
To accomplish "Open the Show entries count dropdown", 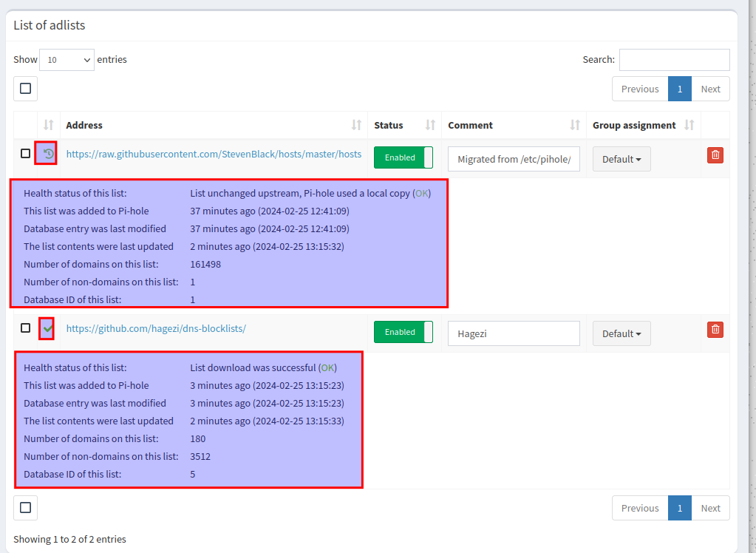I will [67, 60].
